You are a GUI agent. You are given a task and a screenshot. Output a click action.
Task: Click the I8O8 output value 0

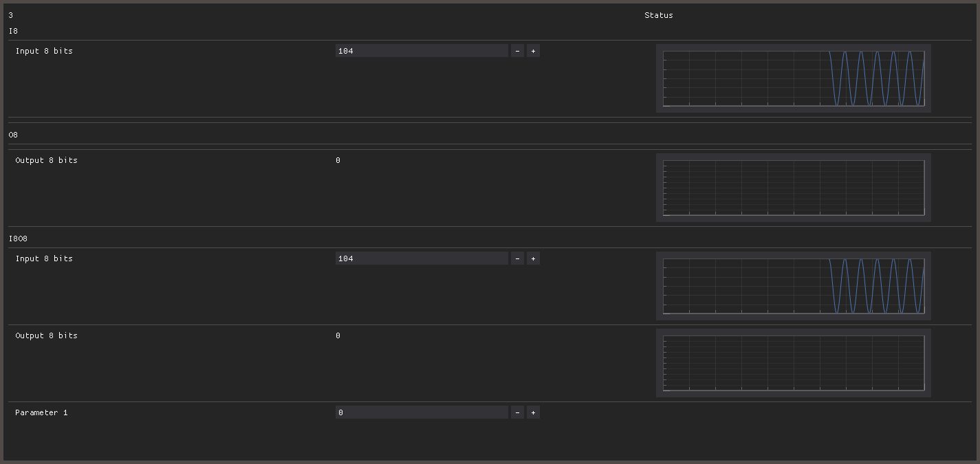(338, 335)
